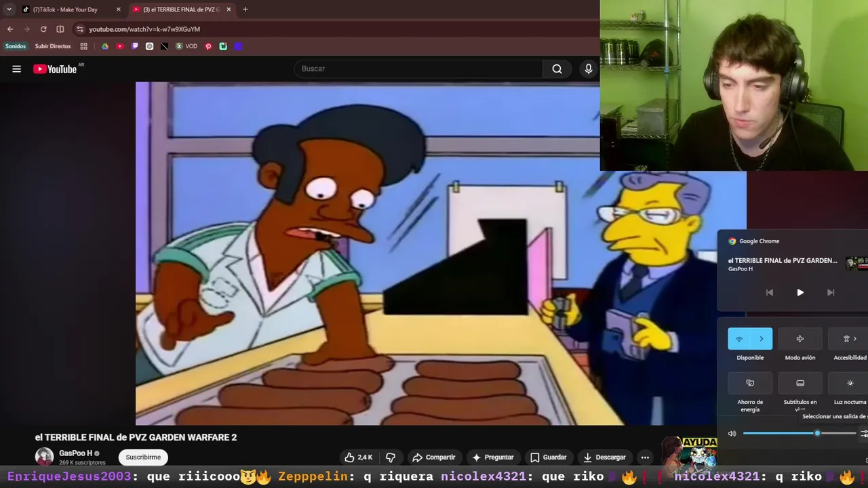Start voice search with the microphone icon
Image resolution: width=868 pixels, height=488 pixels.
pos(588,68)
